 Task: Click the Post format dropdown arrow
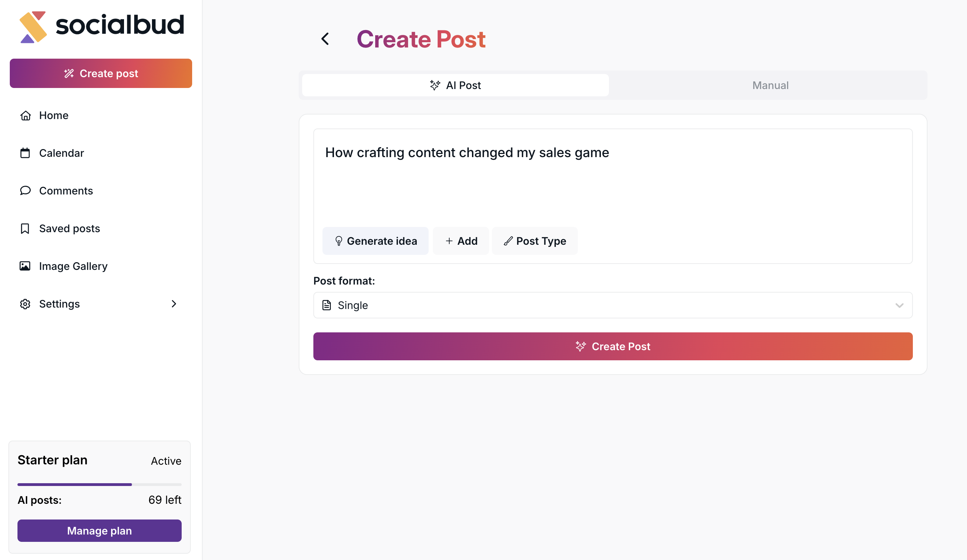[899, 305]
